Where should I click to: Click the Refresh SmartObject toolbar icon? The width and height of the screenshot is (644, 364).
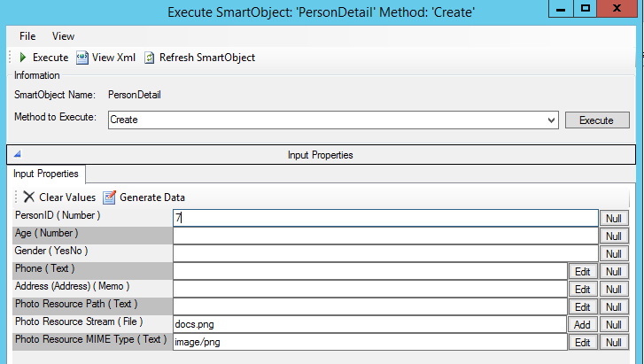coord(150,58)
